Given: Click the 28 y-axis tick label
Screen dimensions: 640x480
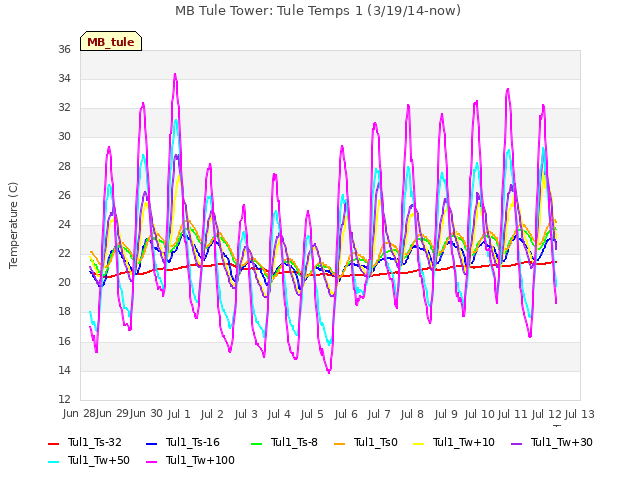Looking at the screenshot, I should 64,167.
